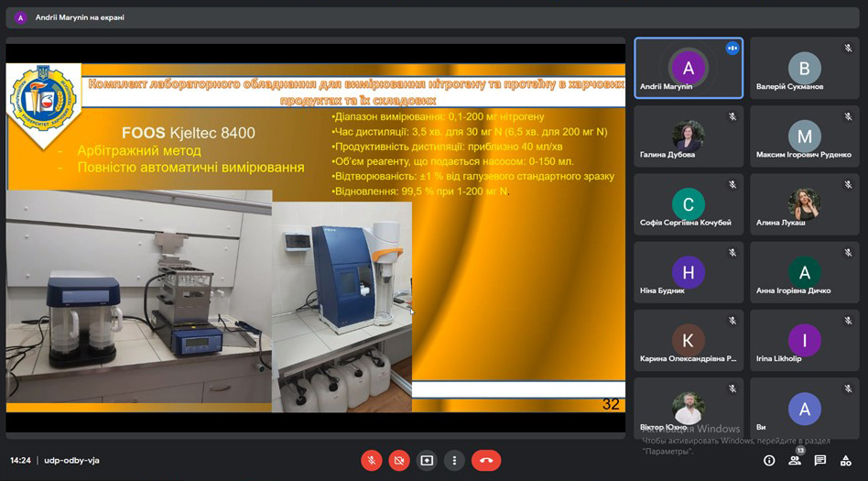
Task: Click muted mic icon on Irina Likholip tile
Action: pyautogui.click(x=848, y=321)
